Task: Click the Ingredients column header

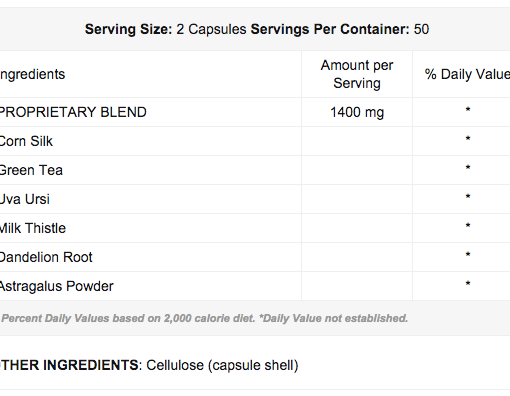Action: tap(32, 74)
